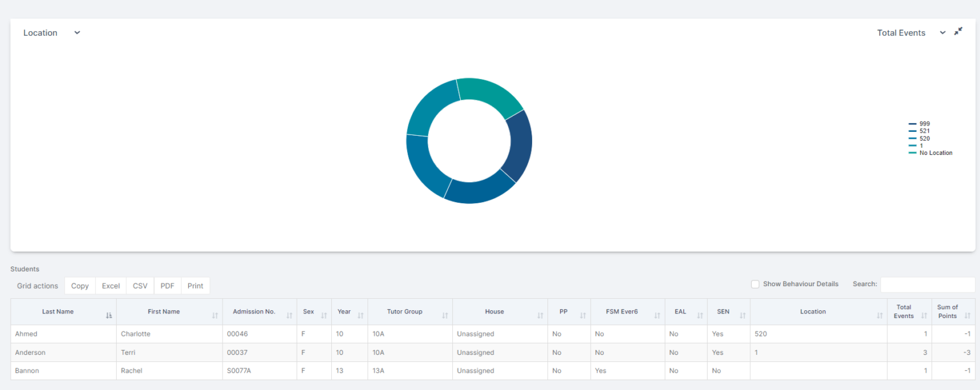Switch export to the PDF option
980x390 pixels.
(x=167, y=285)
